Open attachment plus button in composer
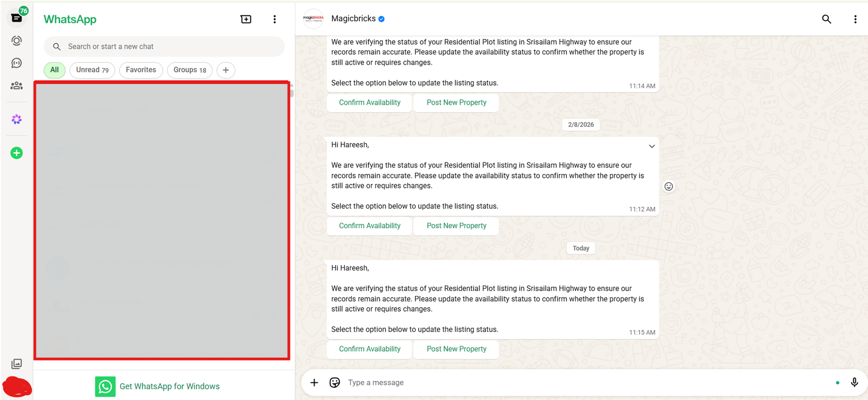Viewport: 868px width, 400px height. [314, 383]
